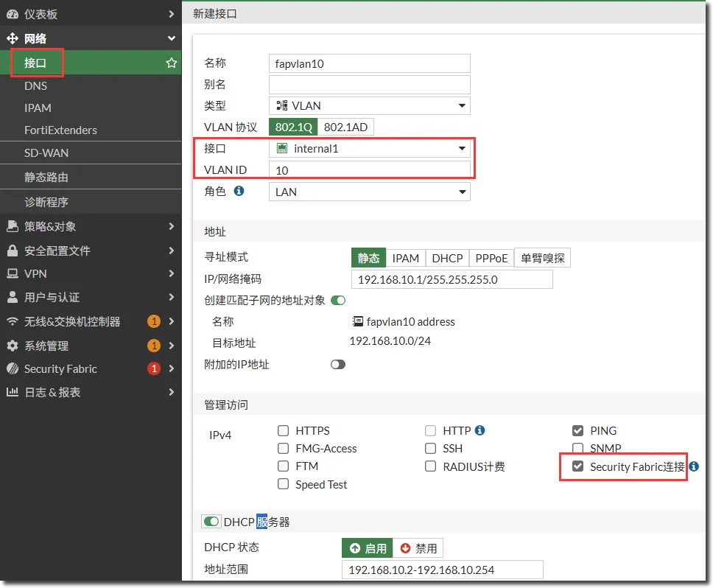Click the Security Fabric sidebar icon

coord(13,369)
